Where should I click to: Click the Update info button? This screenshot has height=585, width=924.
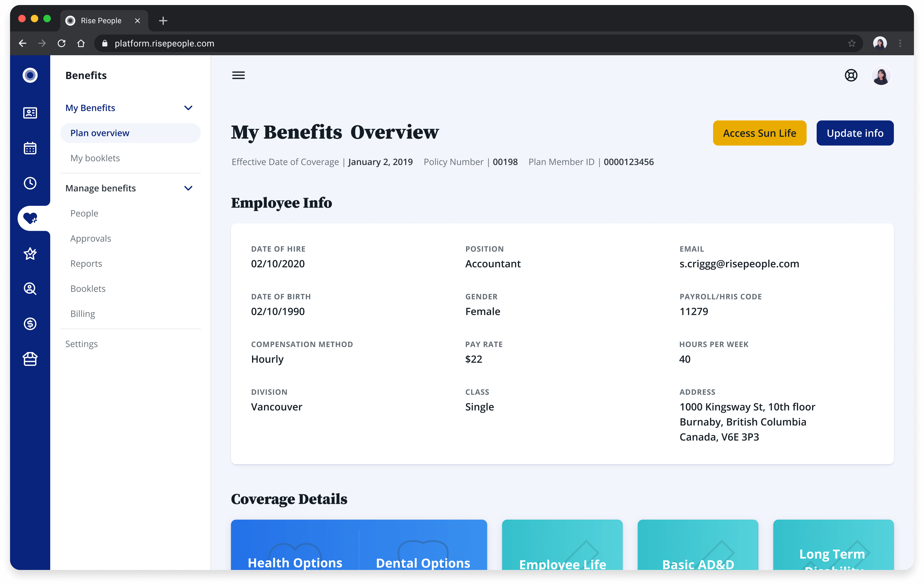[x=855, y=133]
